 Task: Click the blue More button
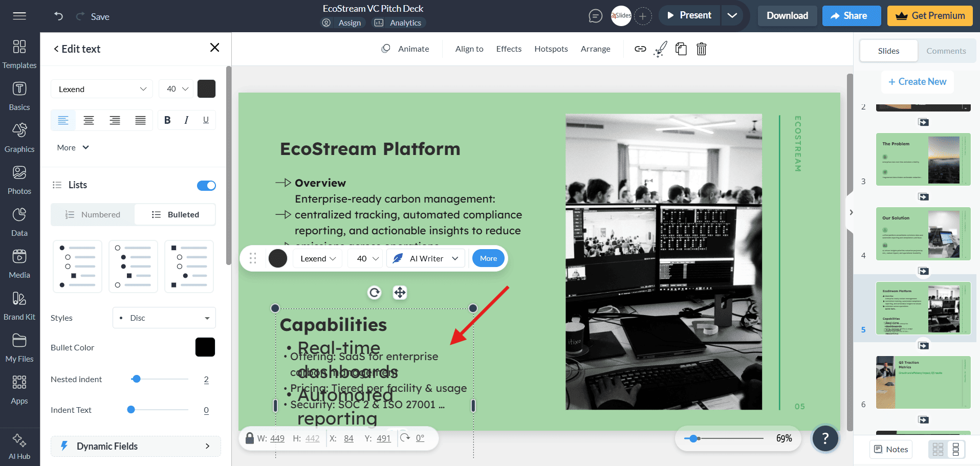pos(488,259)
